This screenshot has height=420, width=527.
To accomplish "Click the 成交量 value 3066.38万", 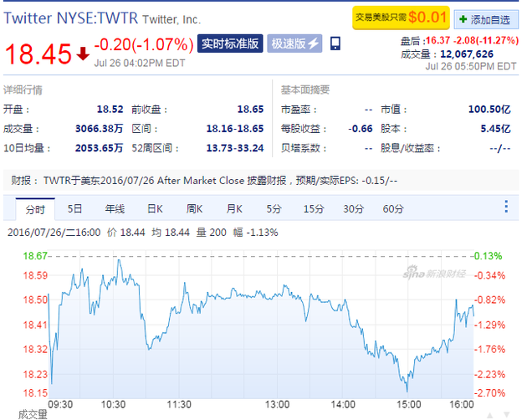I will point(100,129).
